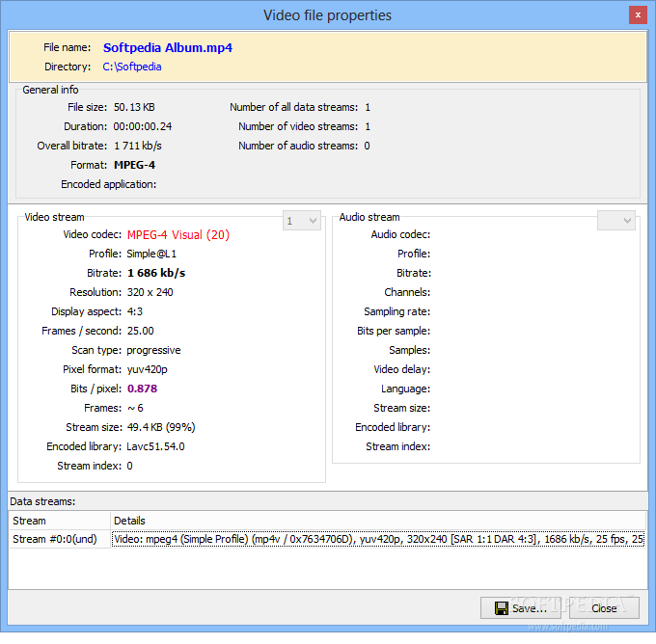The height and width of the screenshot is (644, 656).
Task: Click the file name Softpedia Album.mp4
Action: (x=167, y=47)
